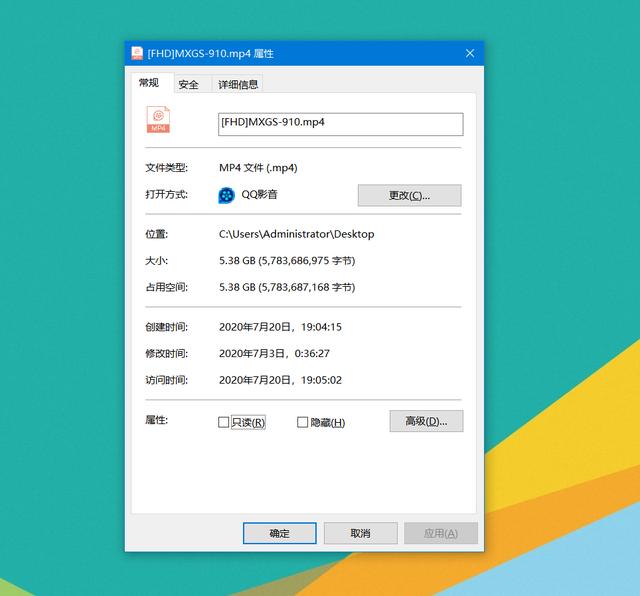The height and width of the screenshot is (596, 640).
Task: Click the large MP4 file type icon
Action: tap(158, 120)
